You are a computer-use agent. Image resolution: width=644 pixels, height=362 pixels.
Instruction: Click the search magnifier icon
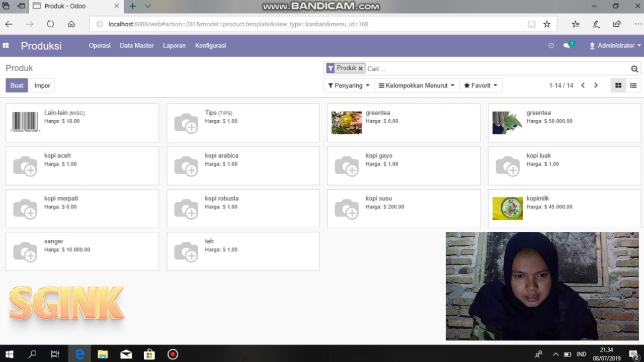(x=634, y=69)
